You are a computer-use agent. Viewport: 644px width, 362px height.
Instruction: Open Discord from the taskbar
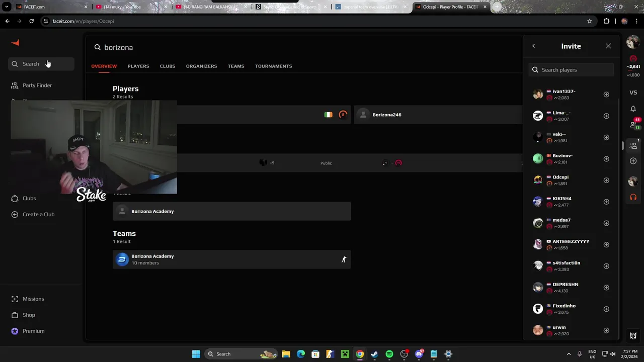[419, 354]
